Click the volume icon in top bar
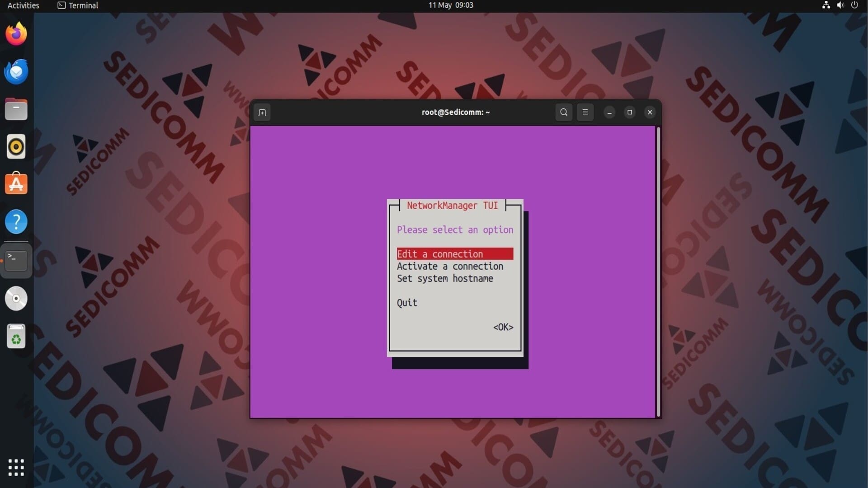Screen dimensions: 868x488 coord(840,5)
